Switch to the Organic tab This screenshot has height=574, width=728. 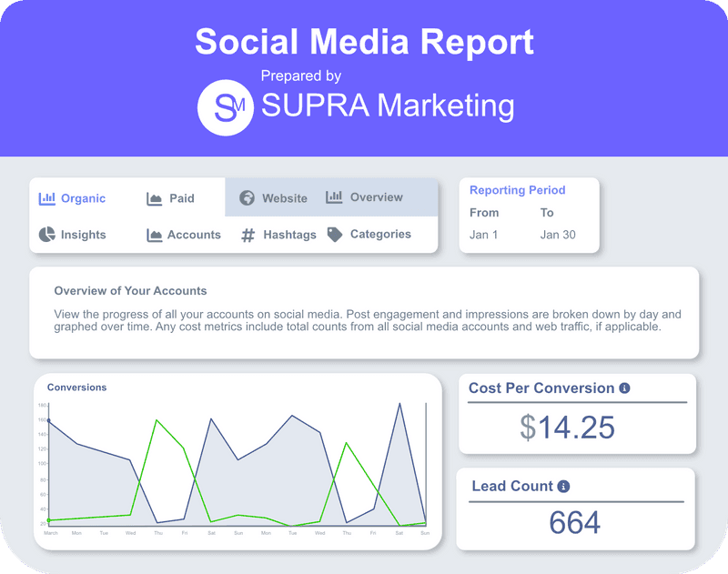83,198
